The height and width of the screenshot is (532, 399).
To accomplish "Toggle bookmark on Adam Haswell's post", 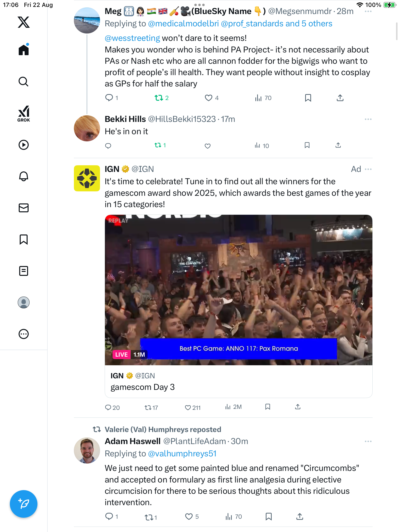I will coord(268,516).
